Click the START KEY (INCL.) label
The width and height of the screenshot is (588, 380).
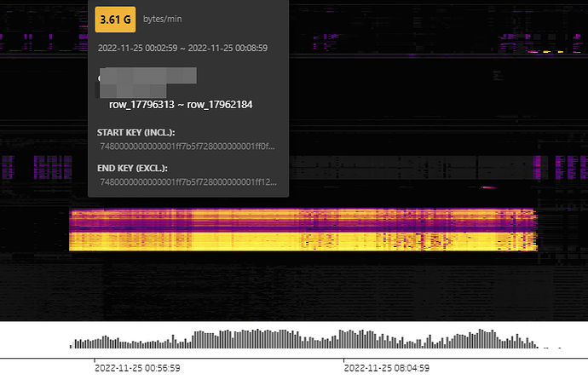pos(135,133)
